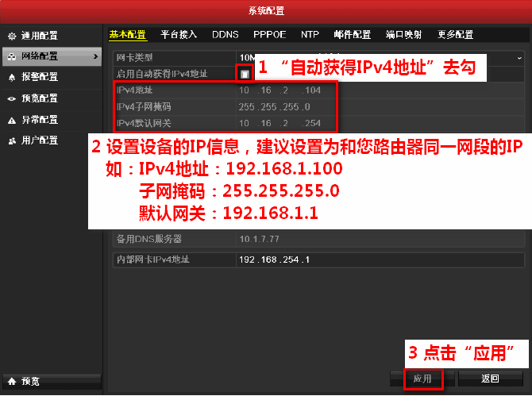Click the 返回 back button

pyautogui.click(x=491, y=379)
